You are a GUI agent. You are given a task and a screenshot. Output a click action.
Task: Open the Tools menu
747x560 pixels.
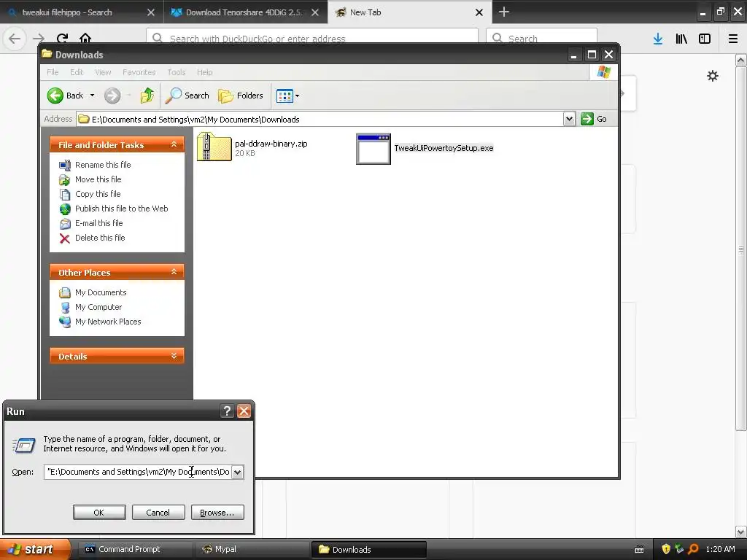pyautogui.click(x=177, y=72)
